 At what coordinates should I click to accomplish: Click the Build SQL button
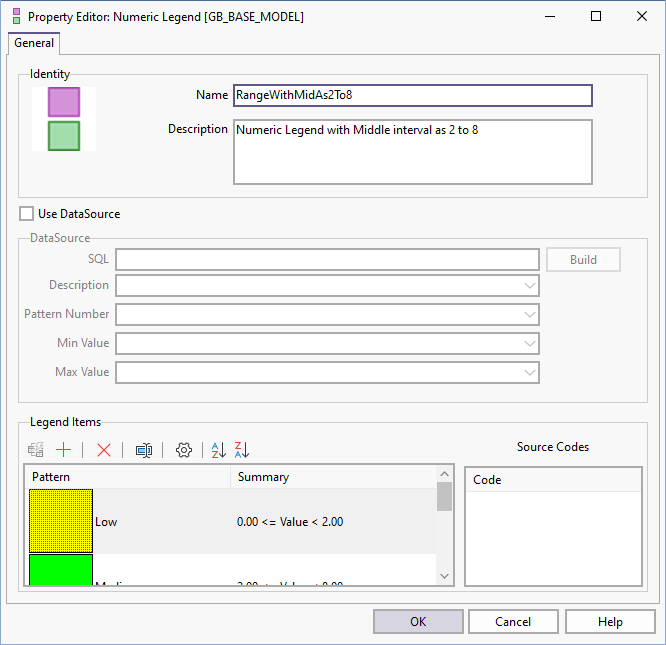(x=583, y=259)
